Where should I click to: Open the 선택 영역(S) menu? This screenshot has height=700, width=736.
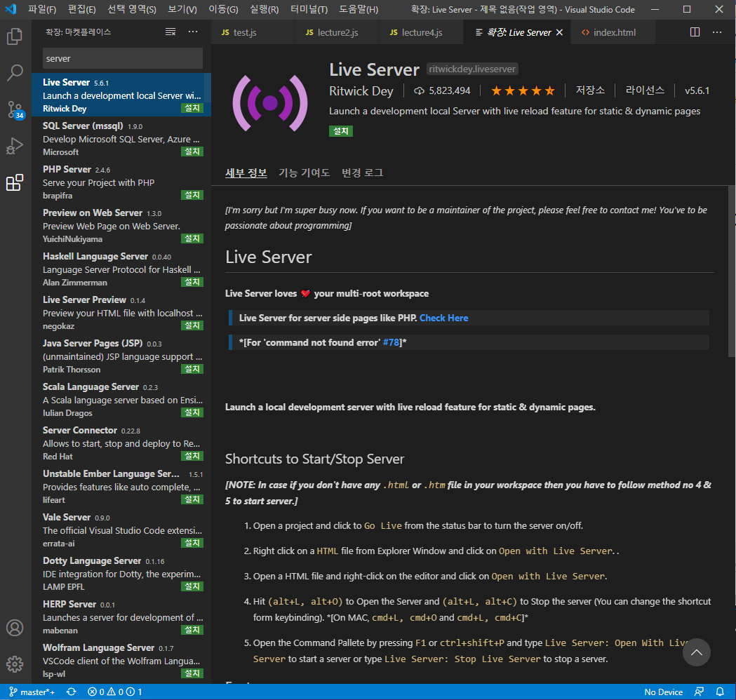[x=132, y=9]
